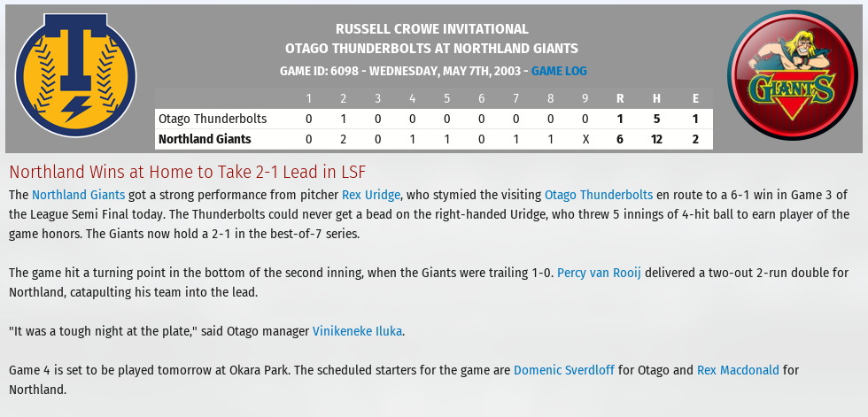Click the H hits column header

[656, 98]
